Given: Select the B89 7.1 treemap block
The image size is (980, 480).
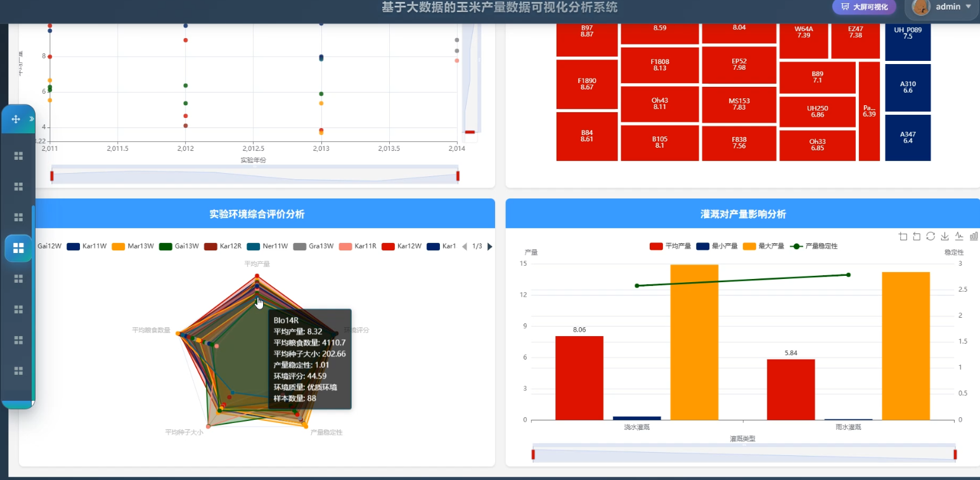Looking at the screenshot, I should pos(818,77).
